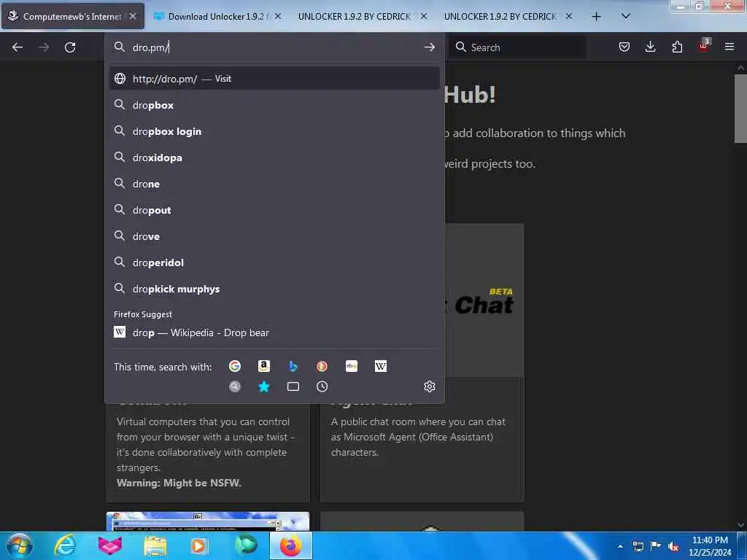
Task: Select the dropkick murphys suggestion
Action: point(274,289)
